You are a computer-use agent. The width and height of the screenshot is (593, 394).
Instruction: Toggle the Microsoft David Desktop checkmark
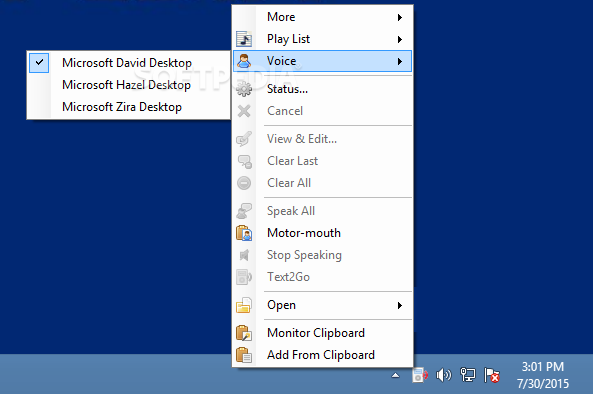(x=39, y=63)
